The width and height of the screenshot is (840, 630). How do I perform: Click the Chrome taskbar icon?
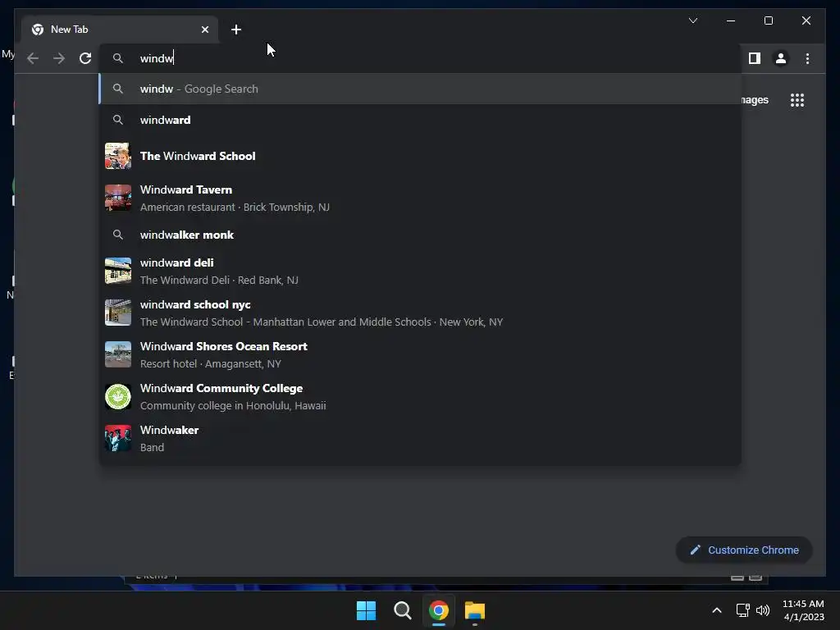pos(439,610)
